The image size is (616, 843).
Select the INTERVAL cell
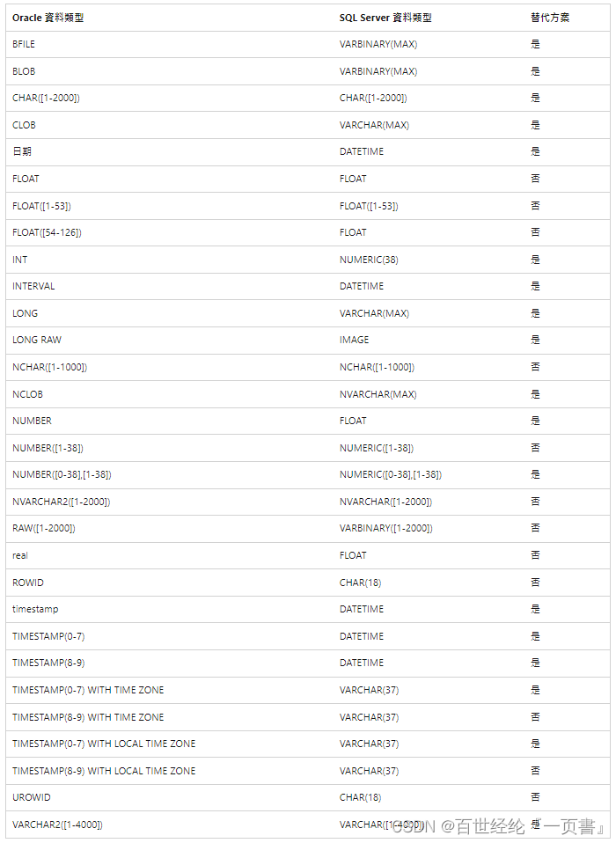click(x=33, y=286)
